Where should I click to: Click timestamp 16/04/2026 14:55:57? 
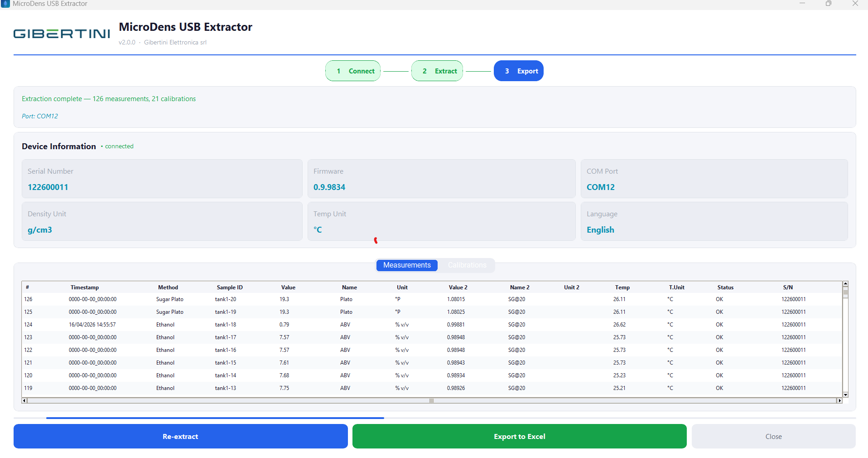click(x=92, y=325)
